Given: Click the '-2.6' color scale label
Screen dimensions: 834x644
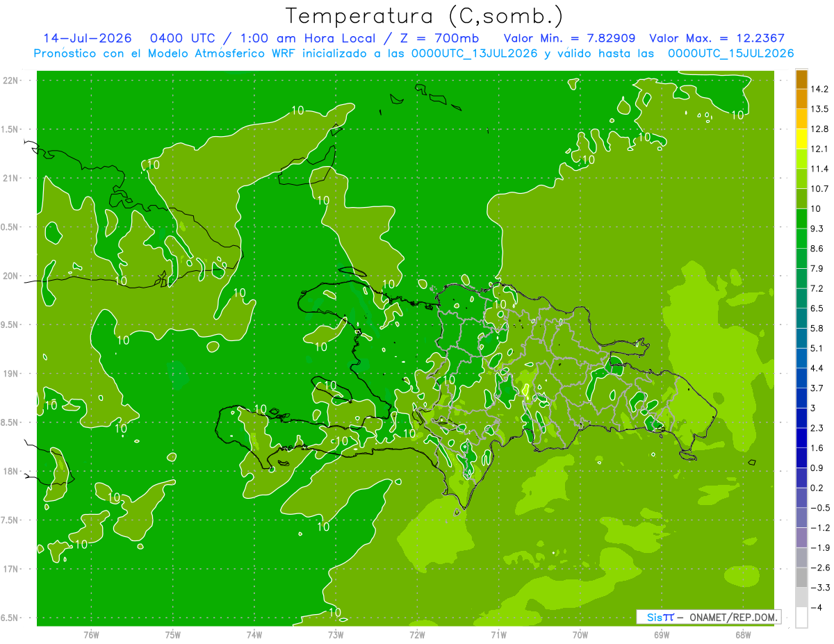Looking at the screenshot, I should pos(820,568).
